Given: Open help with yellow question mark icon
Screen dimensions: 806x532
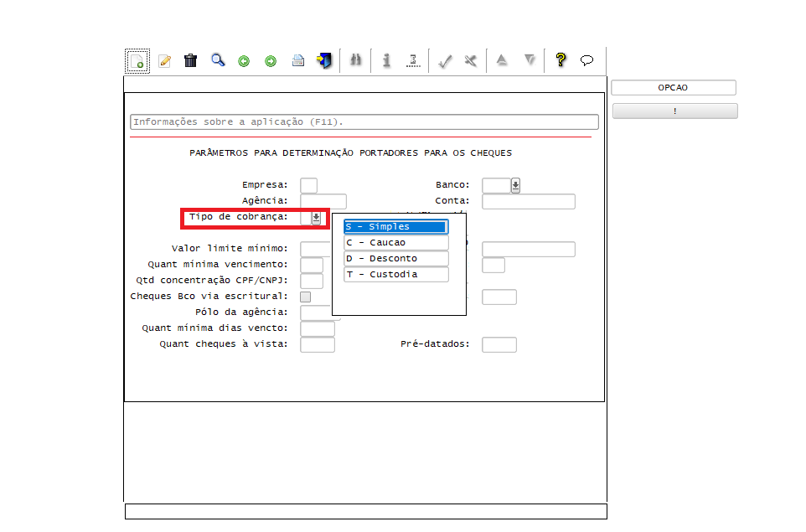Looking at the screenshot, I should click(x=561, y=60).
